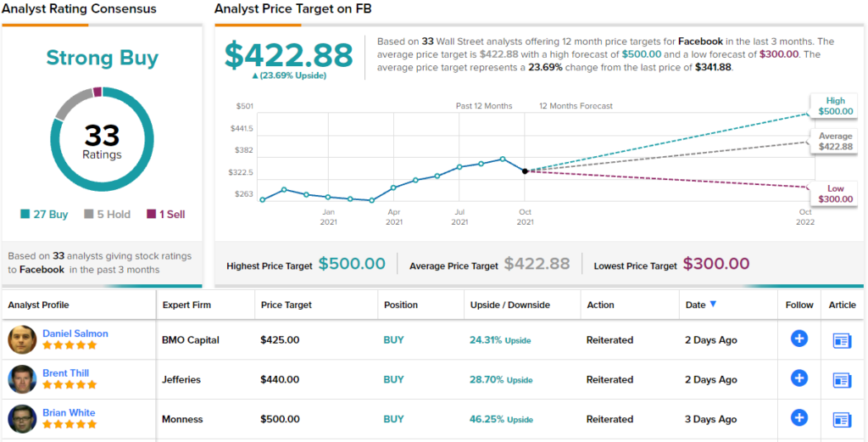Screen dimensions: 868x442
Task: Click the High $500.00 forecast label
Action: coord(834,106)
